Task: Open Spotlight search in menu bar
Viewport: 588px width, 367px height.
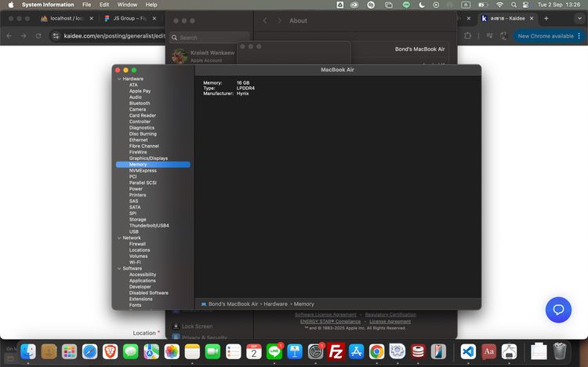Action: click(x=514, y=5)
